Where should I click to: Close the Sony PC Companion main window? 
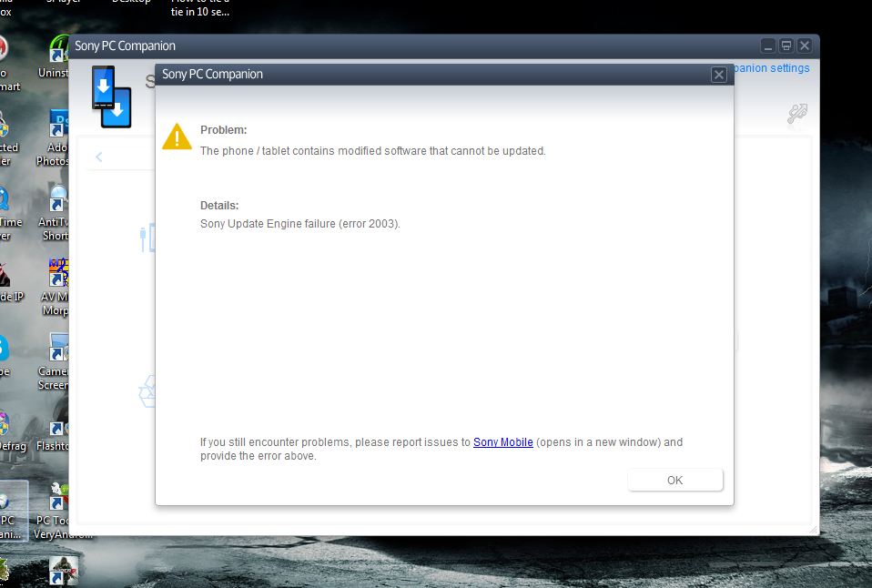pos(805,46)
